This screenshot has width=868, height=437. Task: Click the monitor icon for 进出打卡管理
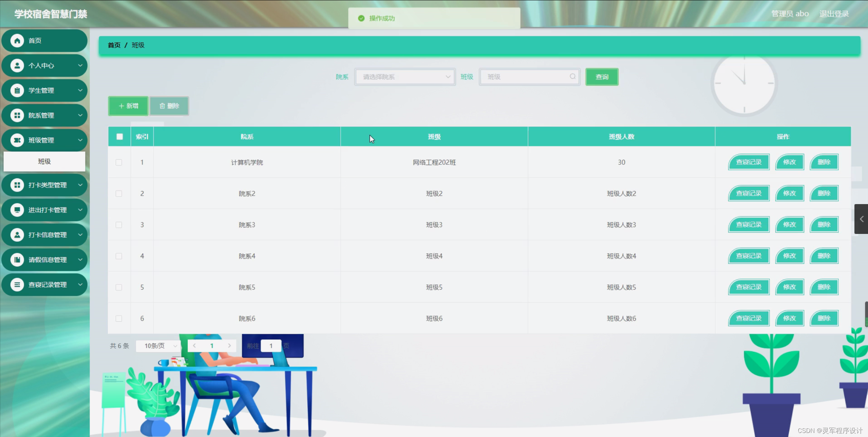[17, 210]
